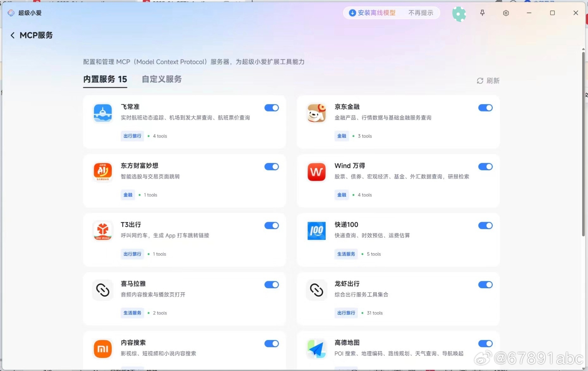Click the 飞常准 airplane app icon
Image resolution: width=588 pixels, height=371 pixels.
(x=103, y=113)
